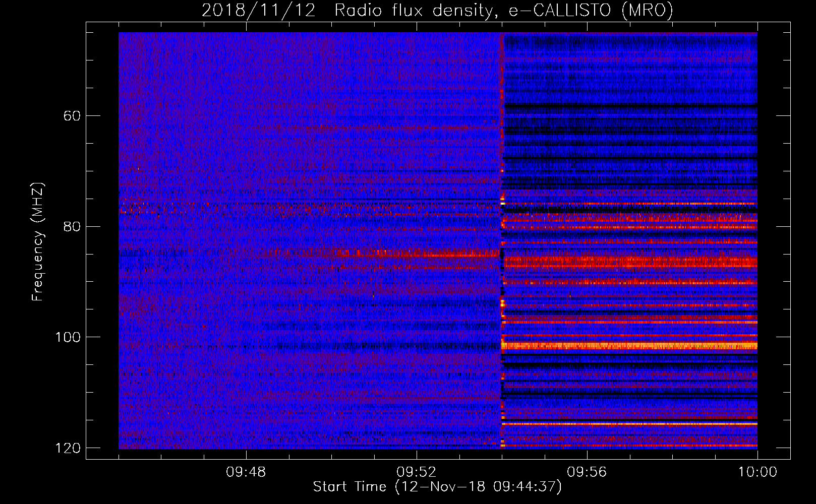
Task: Click the 09:52 time tick label
Action: coord(416,472)
